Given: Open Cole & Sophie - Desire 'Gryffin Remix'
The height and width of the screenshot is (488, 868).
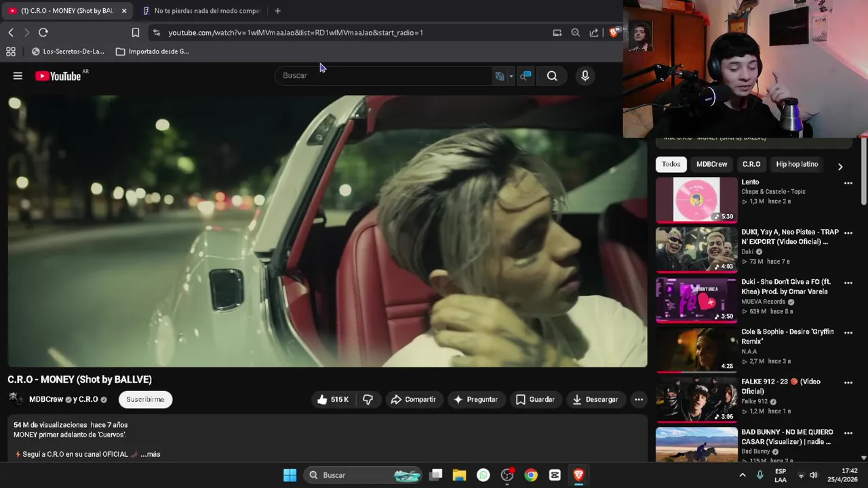Looking at the screenshot, I should point(696,350).
